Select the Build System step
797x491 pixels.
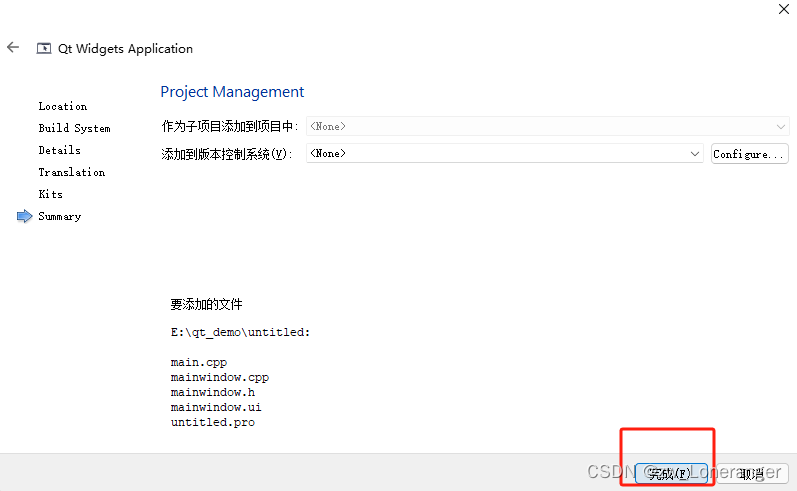point(74,128)
